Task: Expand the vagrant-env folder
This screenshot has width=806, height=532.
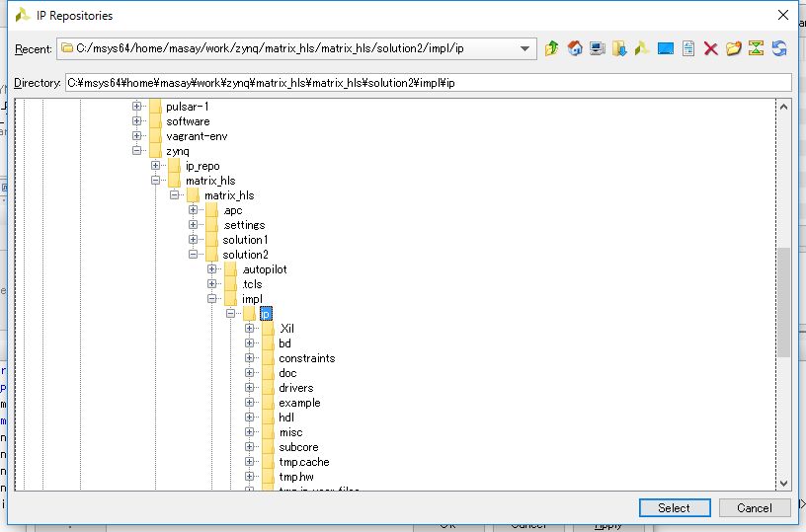Action: tap(136, 136)
